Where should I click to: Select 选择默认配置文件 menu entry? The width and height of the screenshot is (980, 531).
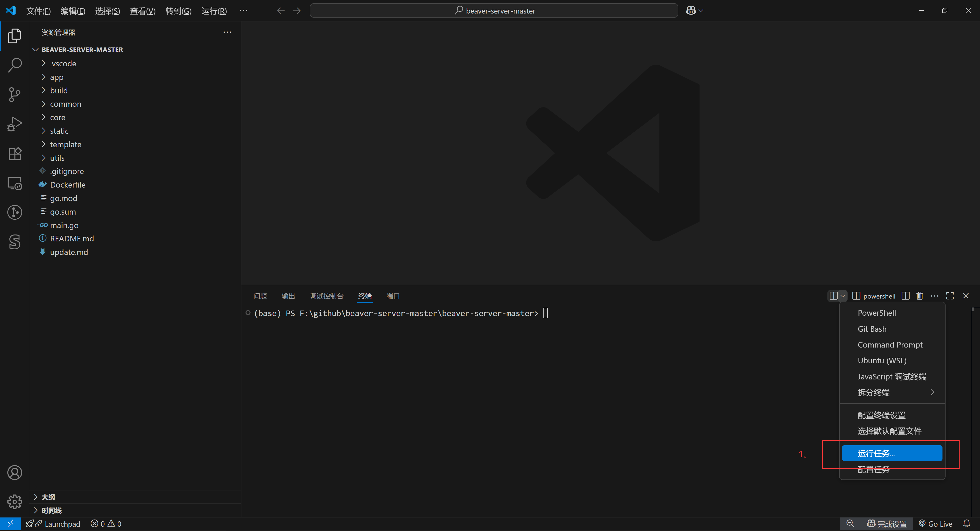pyautogui.click(x=892, y=431)
